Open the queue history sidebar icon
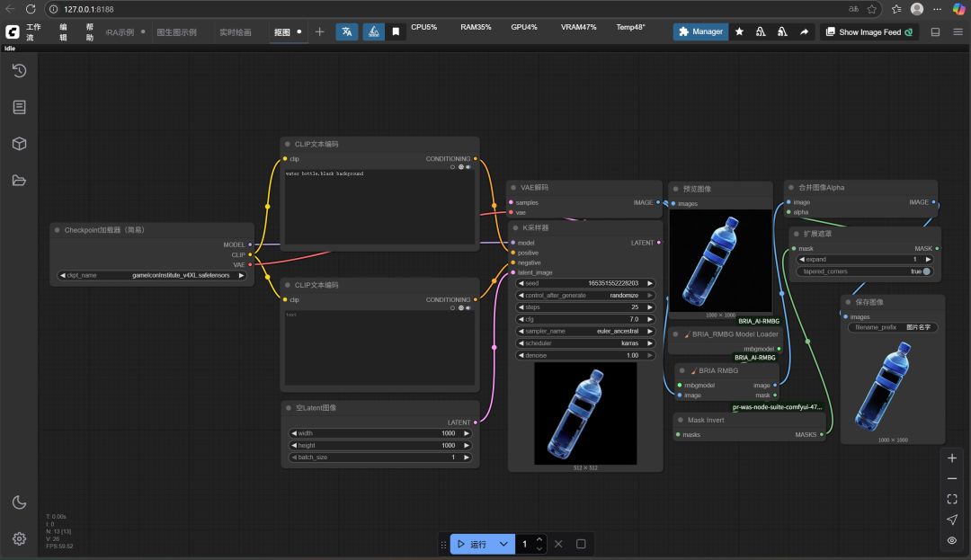Viewport: 971px width, 560px height. click(19, 71)
